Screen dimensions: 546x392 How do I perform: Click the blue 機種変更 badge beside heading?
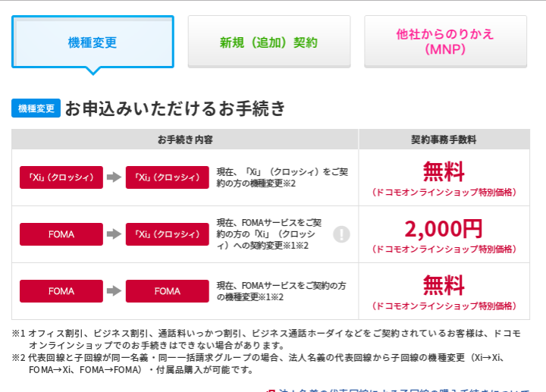tap(36, 108)
